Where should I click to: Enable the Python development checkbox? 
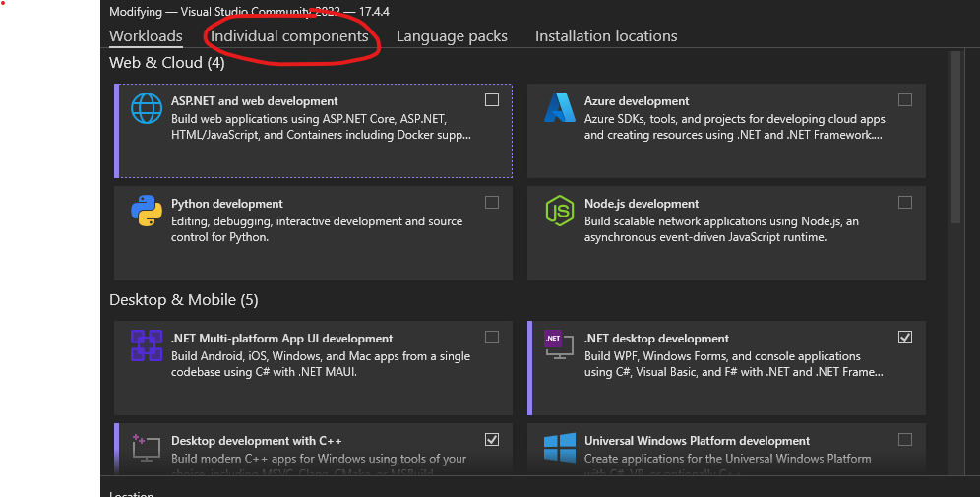pos(492,203)
